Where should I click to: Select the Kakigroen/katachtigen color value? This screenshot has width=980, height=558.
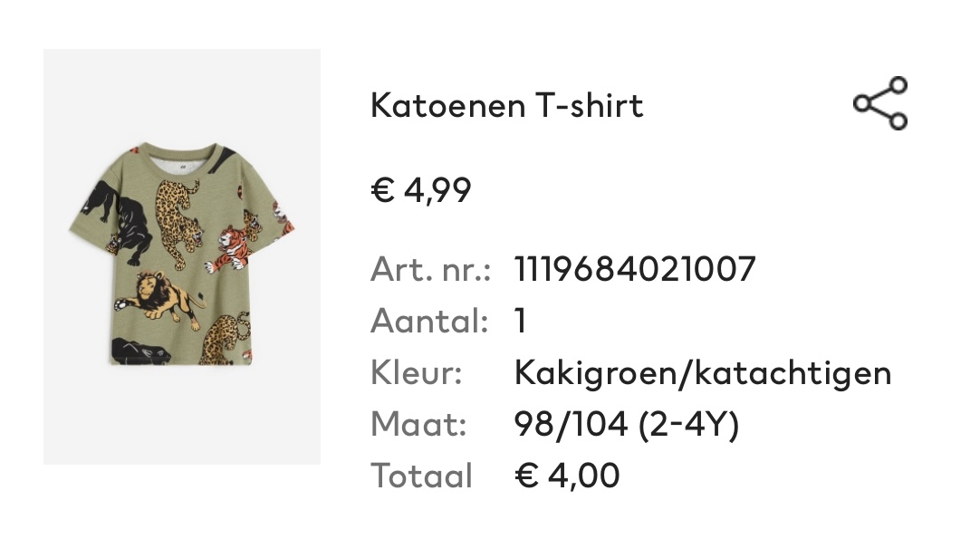[x=703, y=373]
